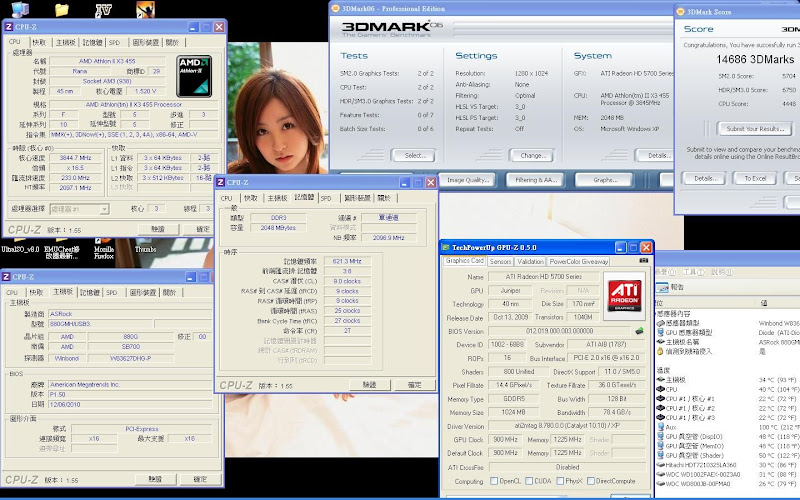Select the GPU 感應器類型 row icon
The height and width of the screenshot is (500, 800).
(x=660, y=333)
